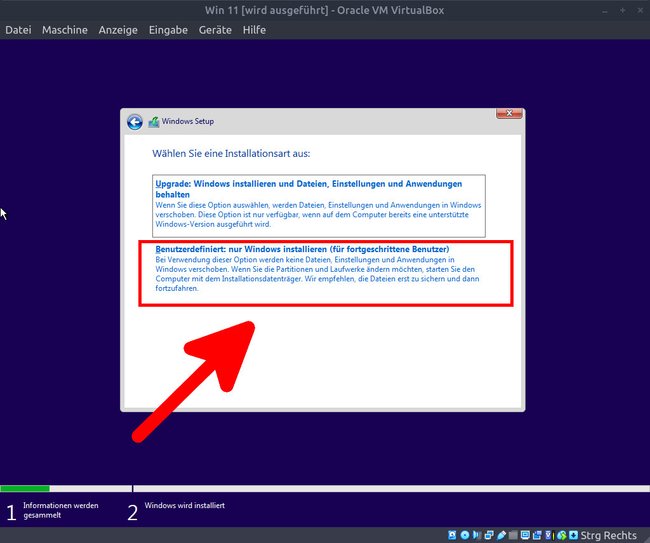This screenshot has width=650, height=543.
Task: Open the Maschine menu
Action: point(65,30)
